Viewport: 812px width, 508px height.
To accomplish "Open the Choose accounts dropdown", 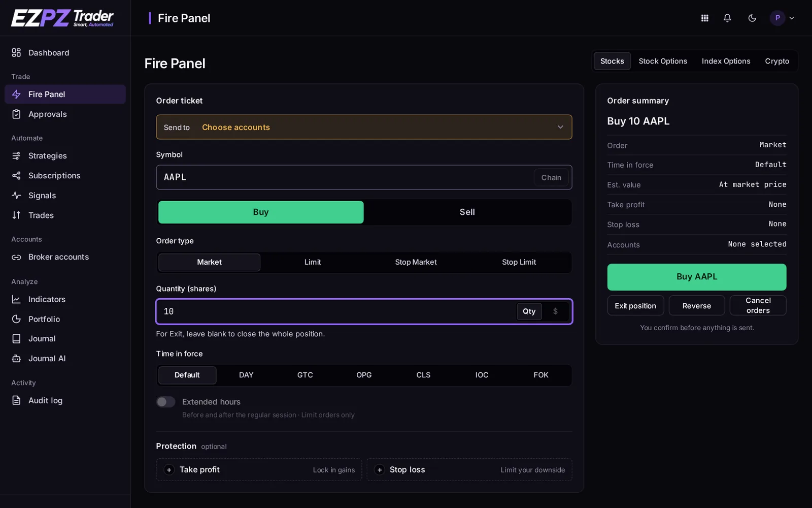I will (364, 127).
